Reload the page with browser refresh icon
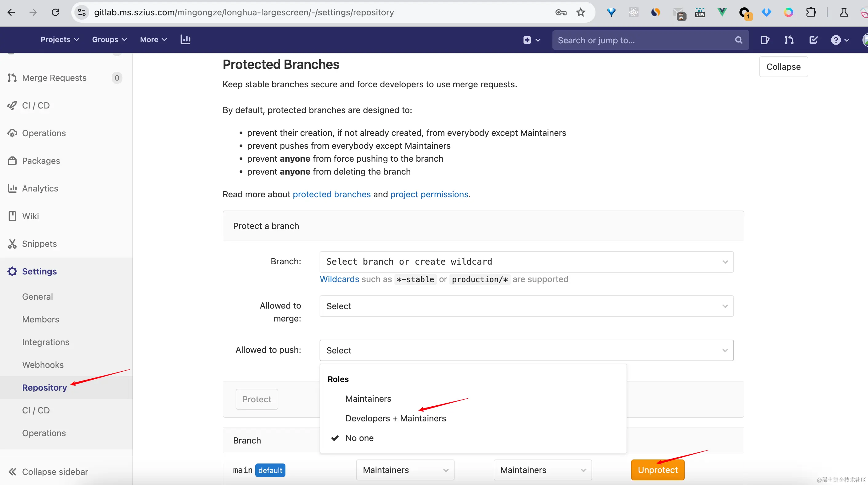Viewport: 868px width, 485px height. tap(55, 13)
